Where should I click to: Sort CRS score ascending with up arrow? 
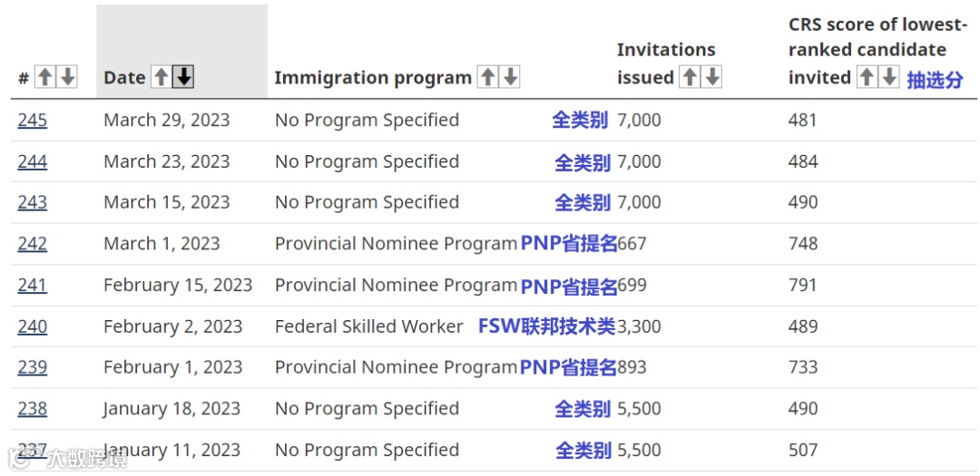pos(867,78)
